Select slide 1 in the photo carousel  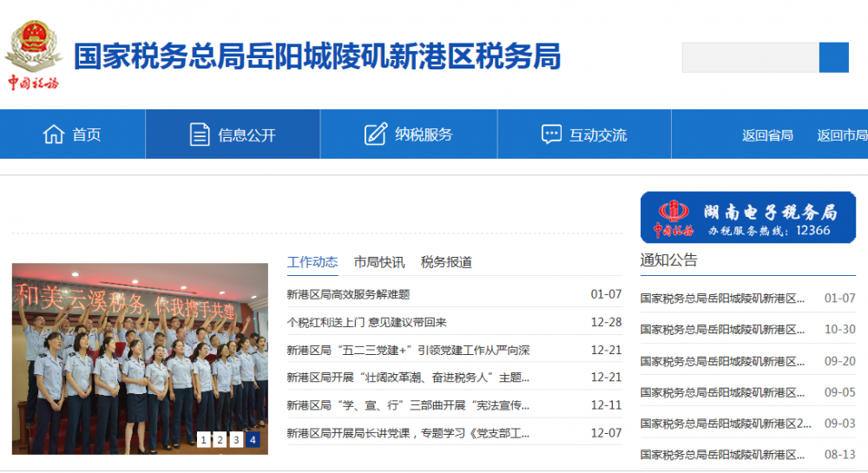click(204, 440)
